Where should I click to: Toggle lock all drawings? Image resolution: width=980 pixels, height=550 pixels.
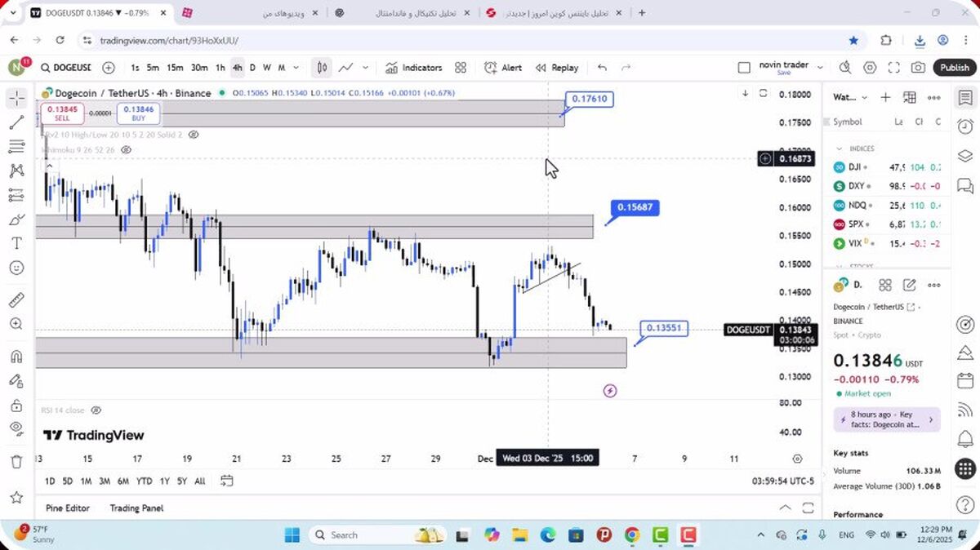pyautogui.click(x=16, y=405)
